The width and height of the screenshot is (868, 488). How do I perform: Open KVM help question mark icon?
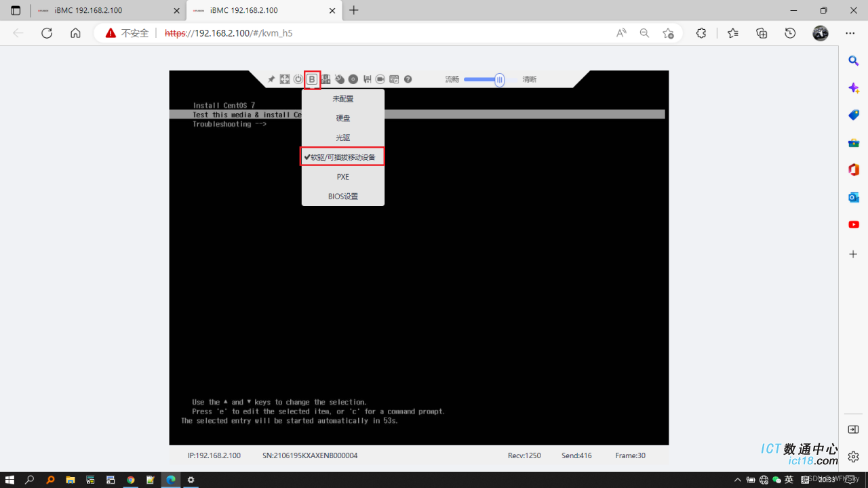pyautogui.click(x=408, y=79)
